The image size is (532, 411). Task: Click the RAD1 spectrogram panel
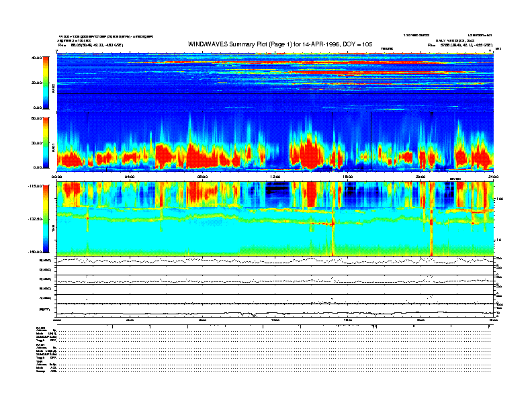pos(275,142)
